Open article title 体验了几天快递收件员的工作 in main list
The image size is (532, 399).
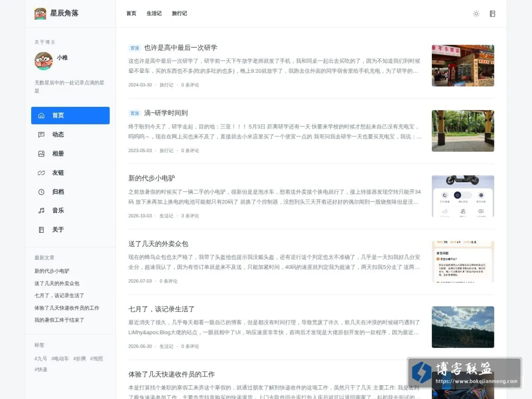pos(172,374)
